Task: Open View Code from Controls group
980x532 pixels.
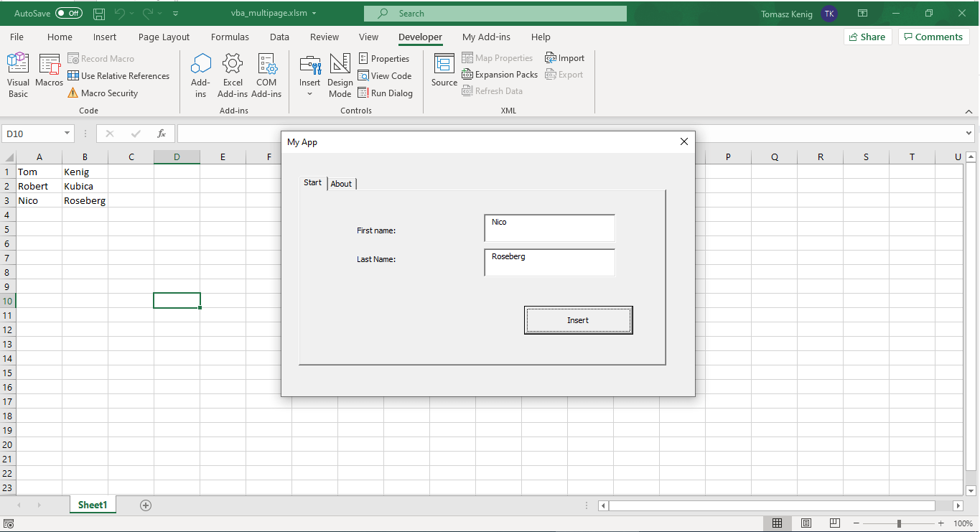Action: click(x=386, y=75)
